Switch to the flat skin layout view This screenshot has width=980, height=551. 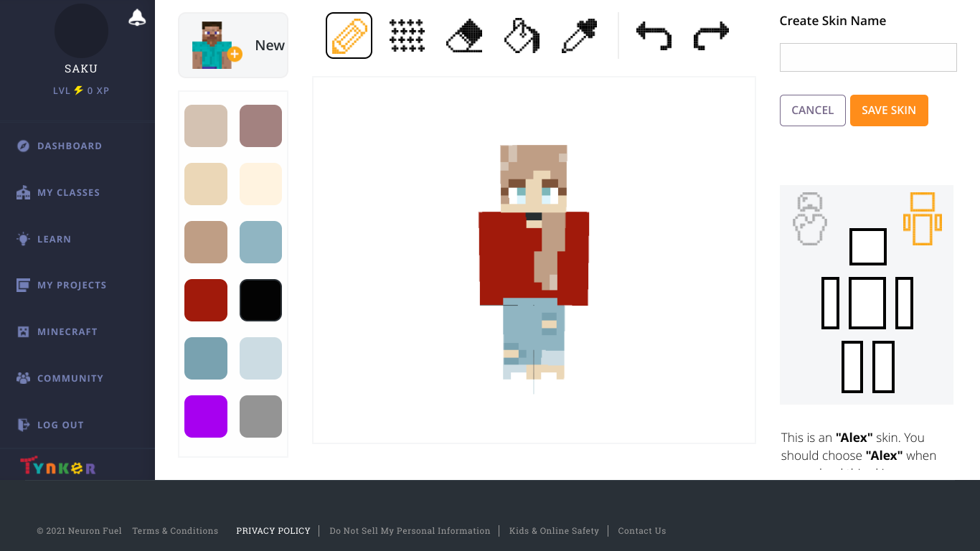[x=923, y=217]
